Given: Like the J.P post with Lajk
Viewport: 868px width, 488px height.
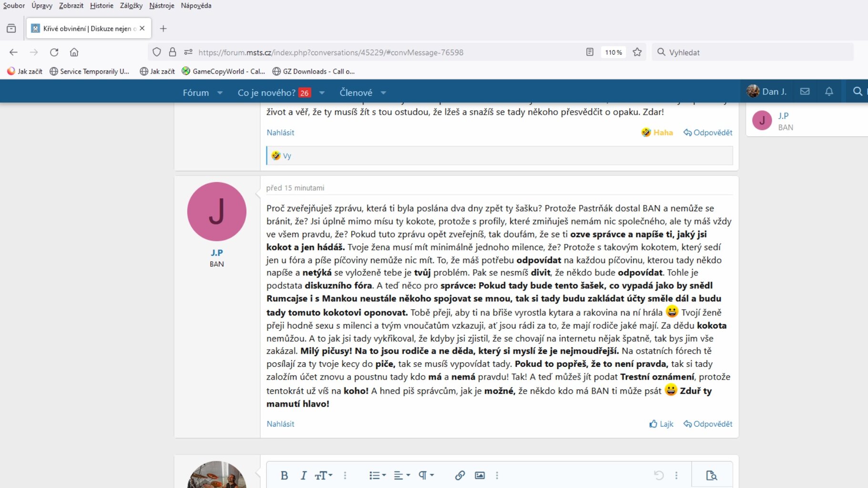Looking at the screenshot, I should tap(661, 424).
